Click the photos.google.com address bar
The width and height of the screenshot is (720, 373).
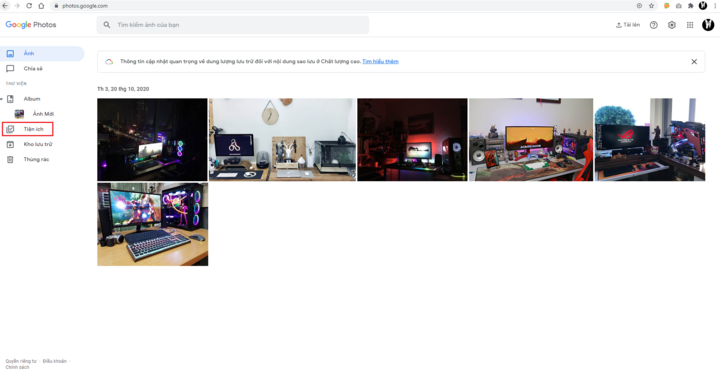click(x=354, y=6)
